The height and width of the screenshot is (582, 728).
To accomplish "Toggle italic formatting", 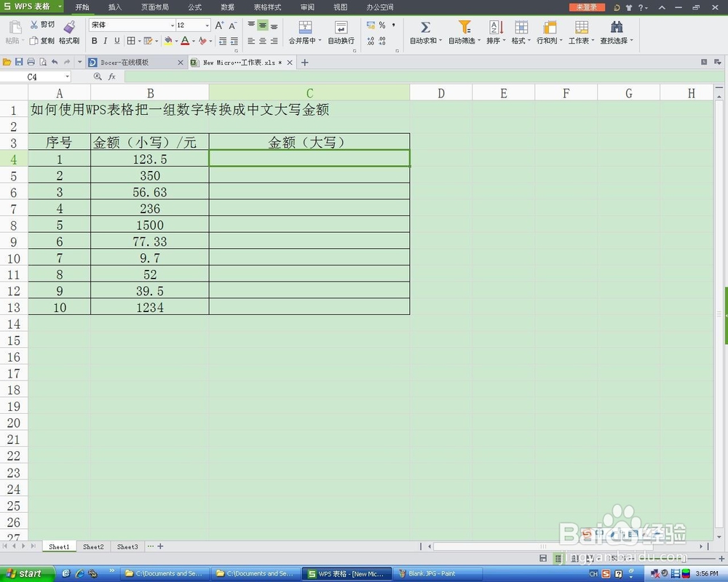I will pyautogui.click(x=105, y=41).
